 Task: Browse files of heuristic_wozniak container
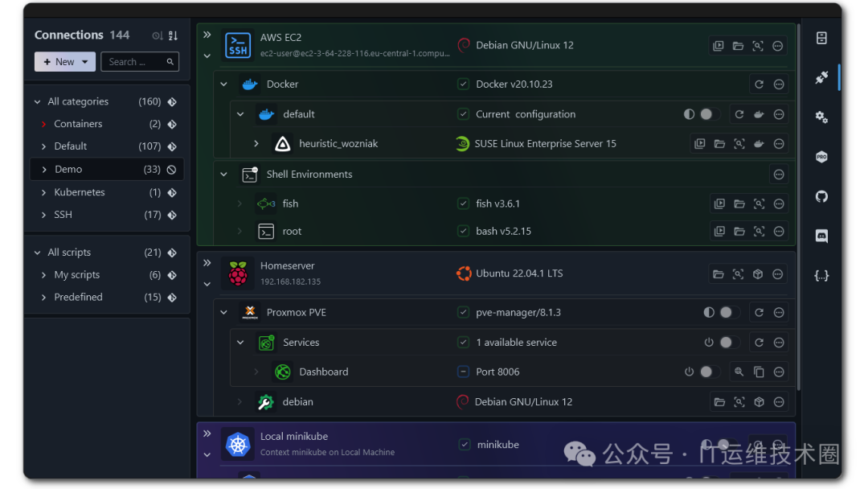719,143
